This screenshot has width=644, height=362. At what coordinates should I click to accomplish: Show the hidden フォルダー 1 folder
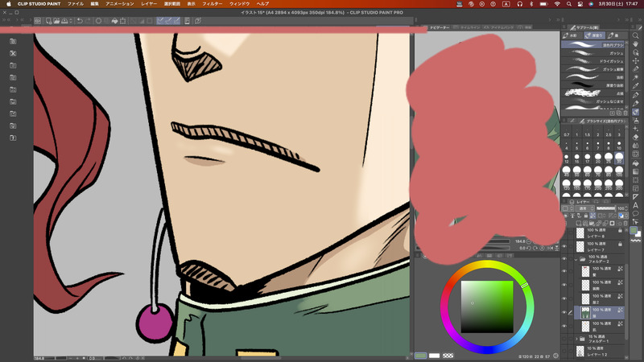click(564, 339)
